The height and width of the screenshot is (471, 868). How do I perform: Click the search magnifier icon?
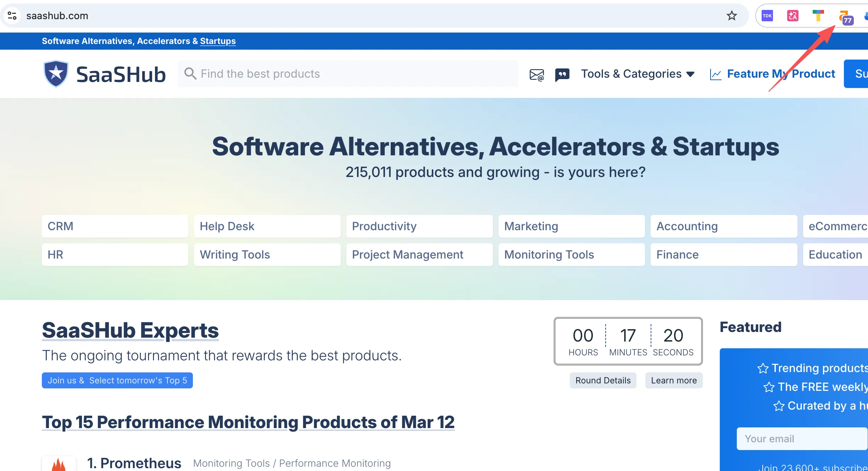point(190,74)
